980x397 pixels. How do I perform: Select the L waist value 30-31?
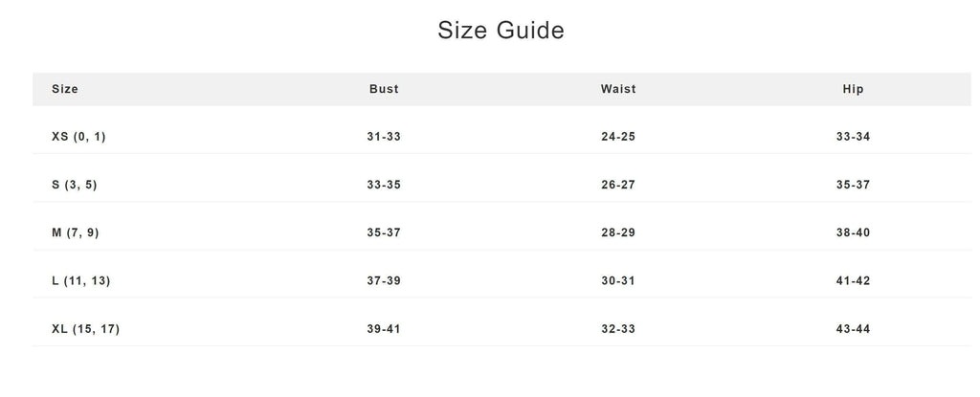(618, 280)
